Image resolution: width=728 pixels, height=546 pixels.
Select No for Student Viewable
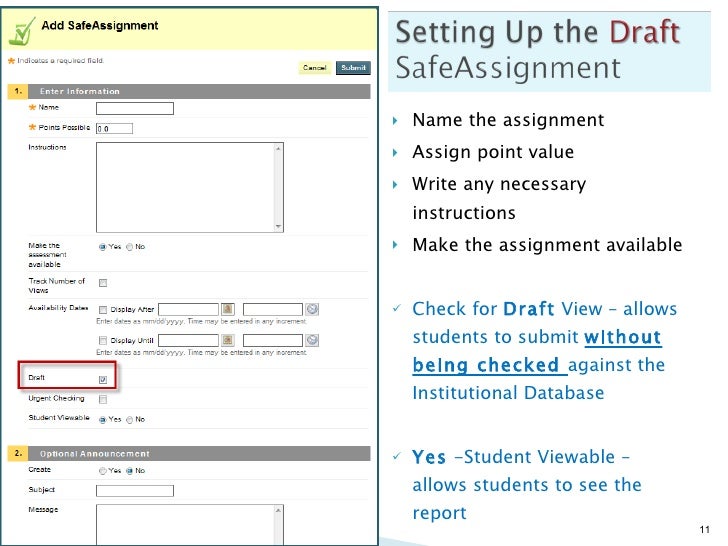pos(130,420)
